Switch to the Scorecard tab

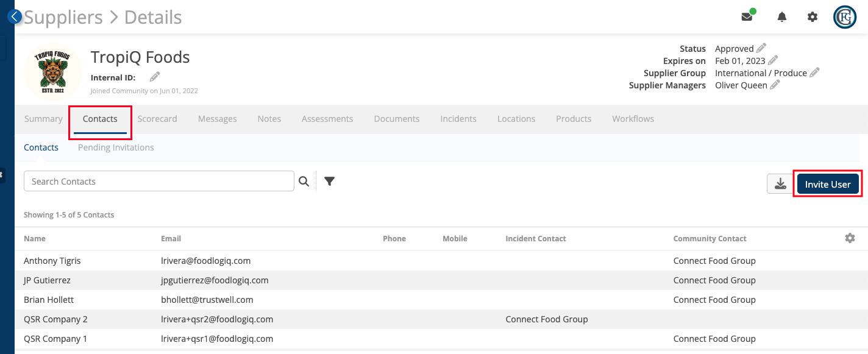pyautogui.click(x=157, y=119)
